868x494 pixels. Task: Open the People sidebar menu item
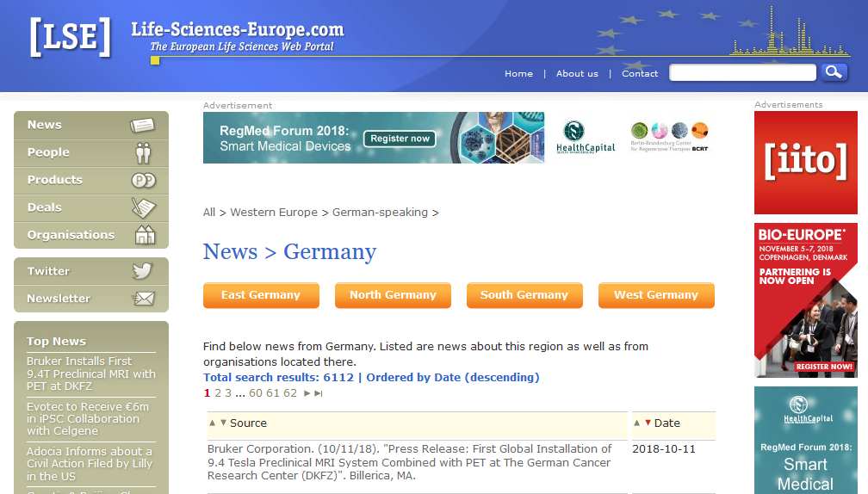click(91, 152)
